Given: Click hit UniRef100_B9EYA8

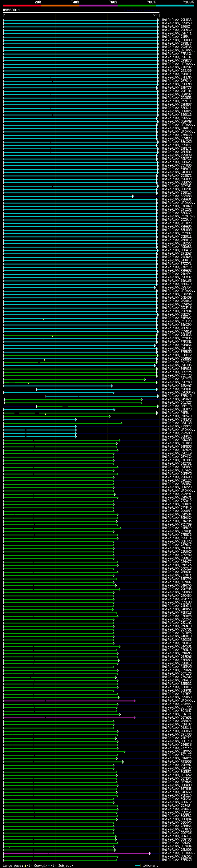Looking at the screenshot, I should click(176, 382).
